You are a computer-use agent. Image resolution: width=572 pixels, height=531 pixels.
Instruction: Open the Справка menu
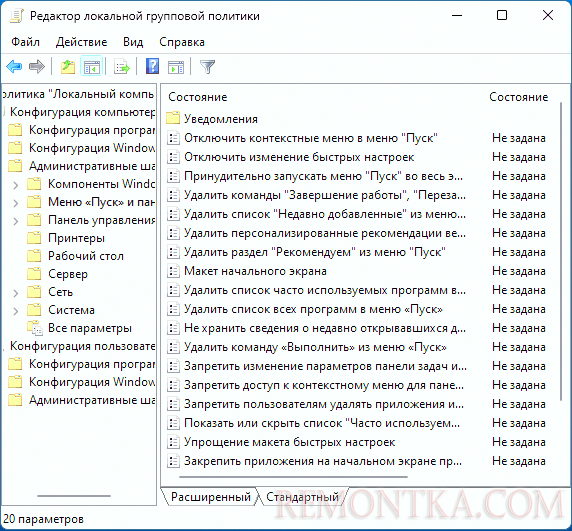[x=182, y=42]
